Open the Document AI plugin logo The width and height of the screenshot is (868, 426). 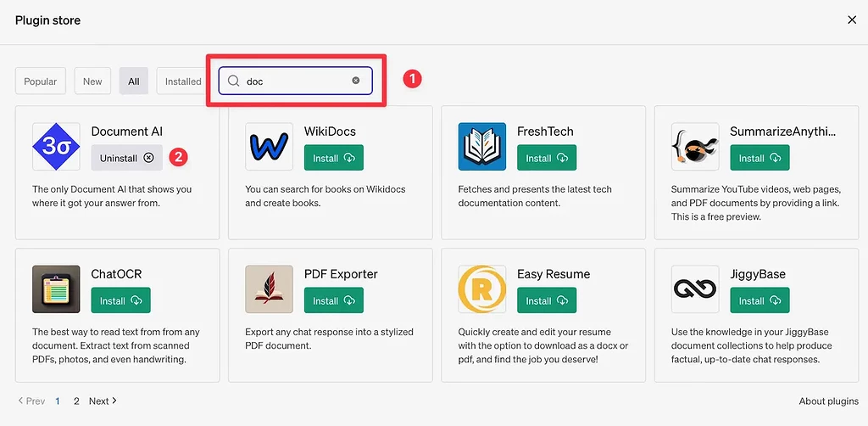(x=56, y=146)
